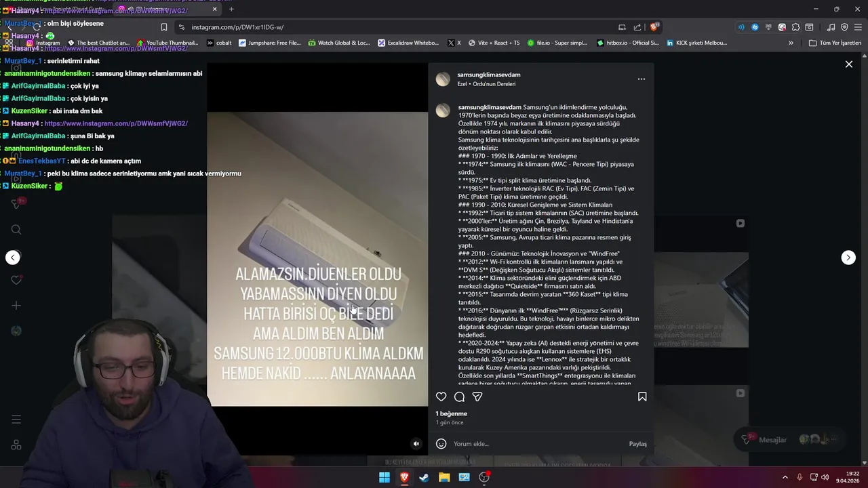Click the comment bubble icon

coord(459,396)
